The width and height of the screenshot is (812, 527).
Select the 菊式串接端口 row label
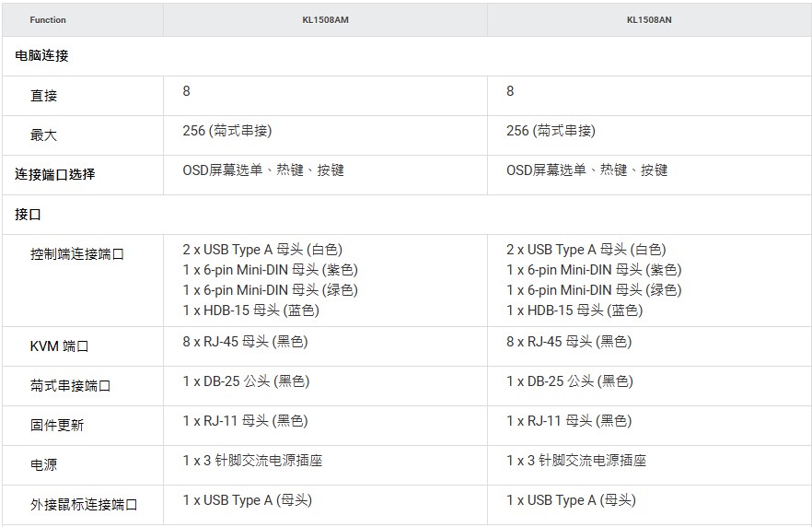pos(70,386)
